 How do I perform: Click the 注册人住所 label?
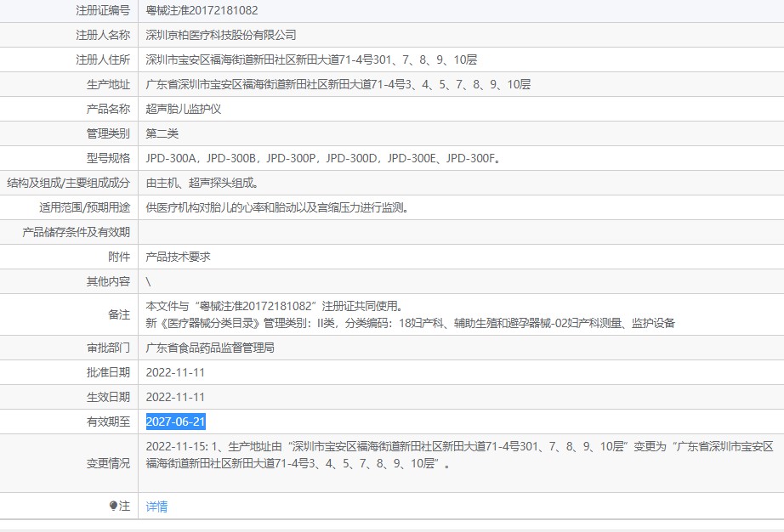point(103,60)
